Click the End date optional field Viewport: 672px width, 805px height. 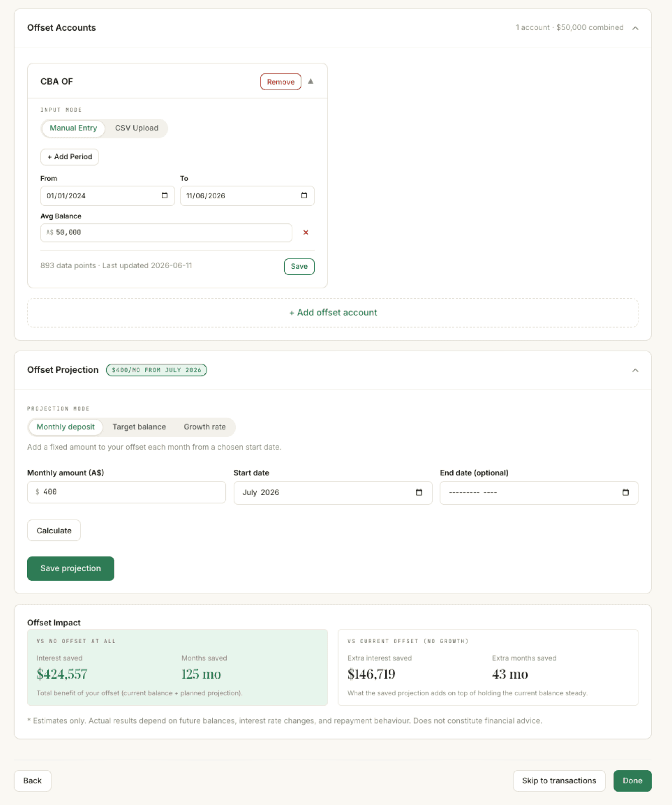[539, 493]
